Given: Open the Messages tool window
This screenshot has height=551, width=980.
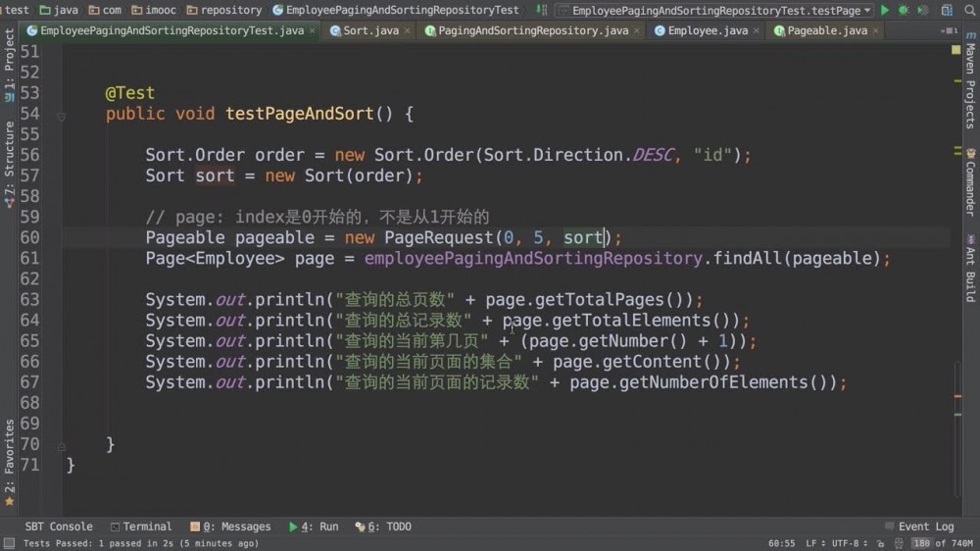Looking at the screenshot, I should point(230,526).
